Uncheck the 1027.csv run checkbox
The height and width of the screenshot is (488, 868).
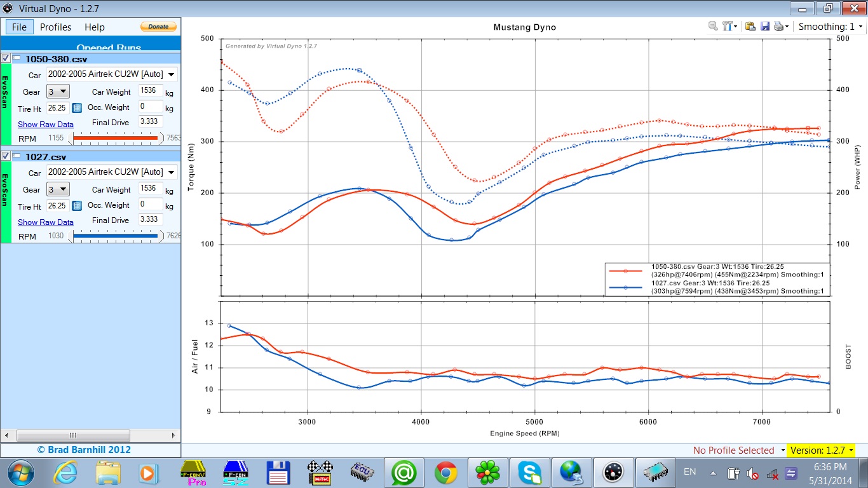[6, 156]
